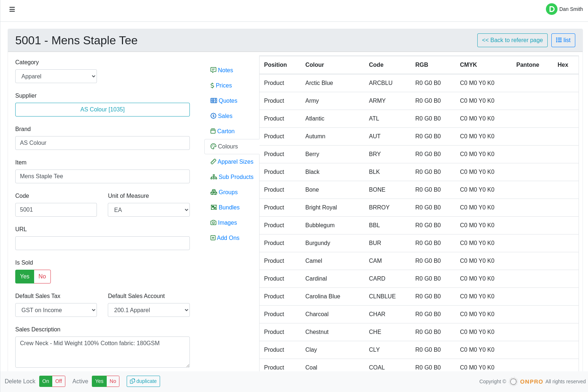Open the Default Sales Tax dropdown
588x392 pixels.
coord(56,310)
